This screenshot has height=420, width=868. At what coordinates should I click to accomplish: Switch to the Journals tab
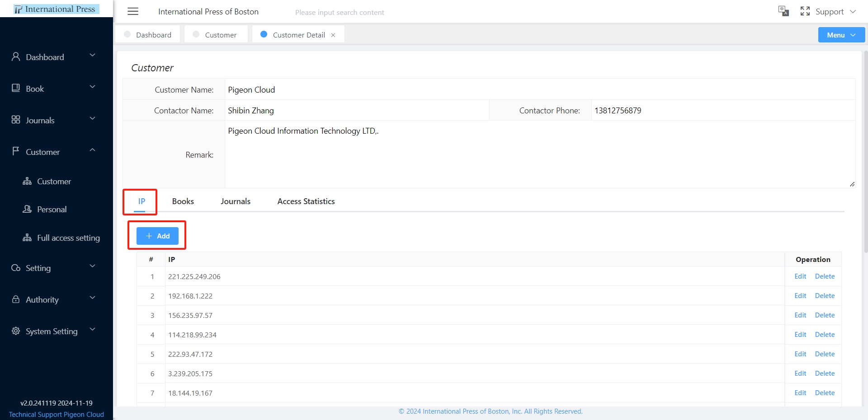tap(236, 201)
